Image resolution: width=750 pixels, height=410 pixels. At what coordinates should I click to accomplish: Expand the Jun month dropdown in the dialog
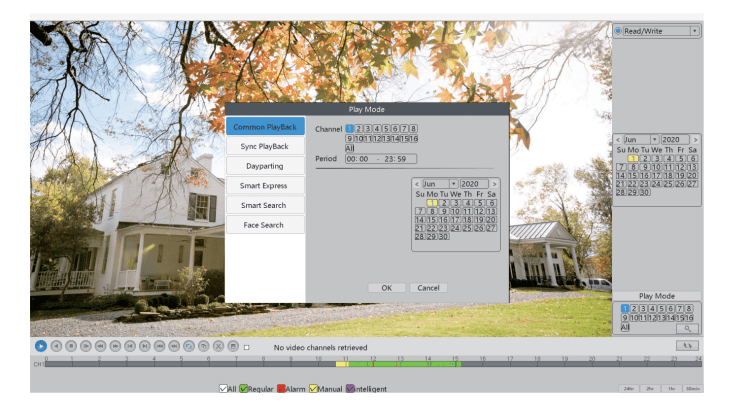point(453,184)
